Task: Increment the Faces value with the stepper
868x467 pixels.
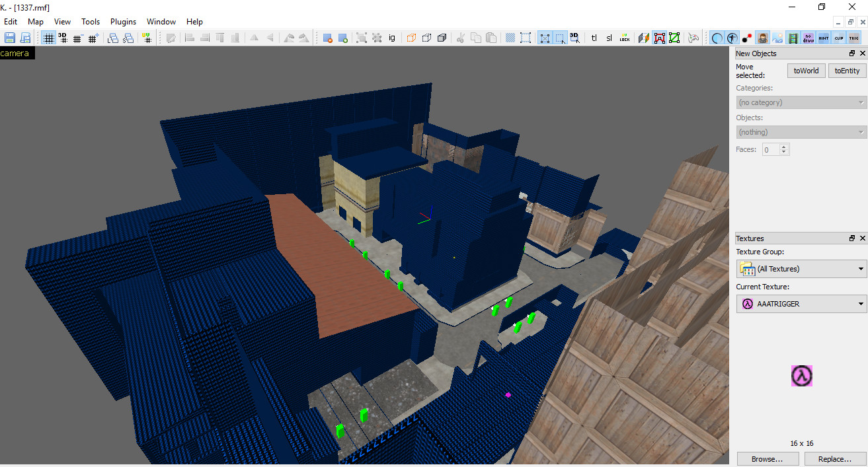Action: pos(784,146)
